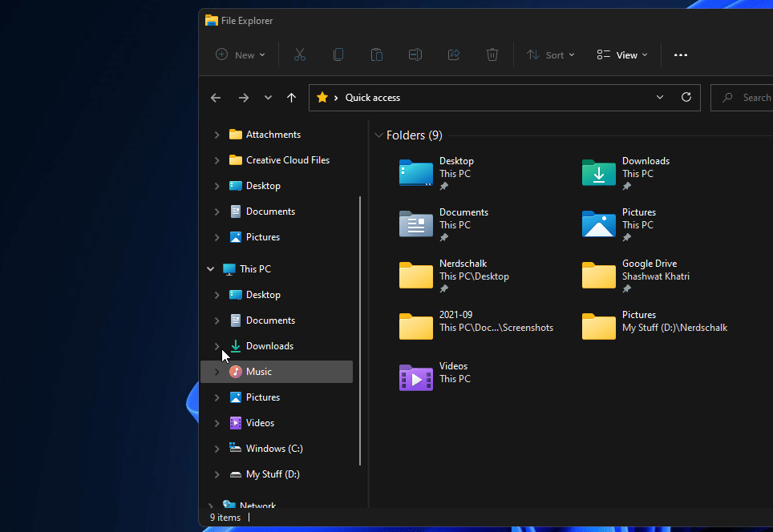Open the Sort menu
This screenshot has height=532, width=773.
(x=551, y=54)
